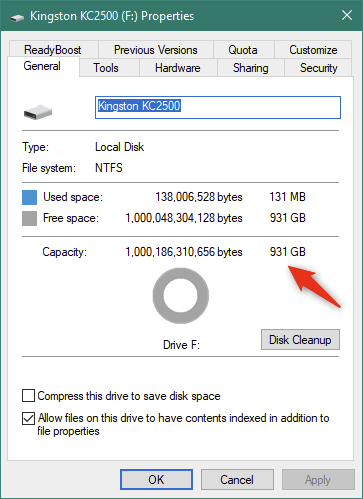
Task: Click the Apply button
Action: pos(318,480)
